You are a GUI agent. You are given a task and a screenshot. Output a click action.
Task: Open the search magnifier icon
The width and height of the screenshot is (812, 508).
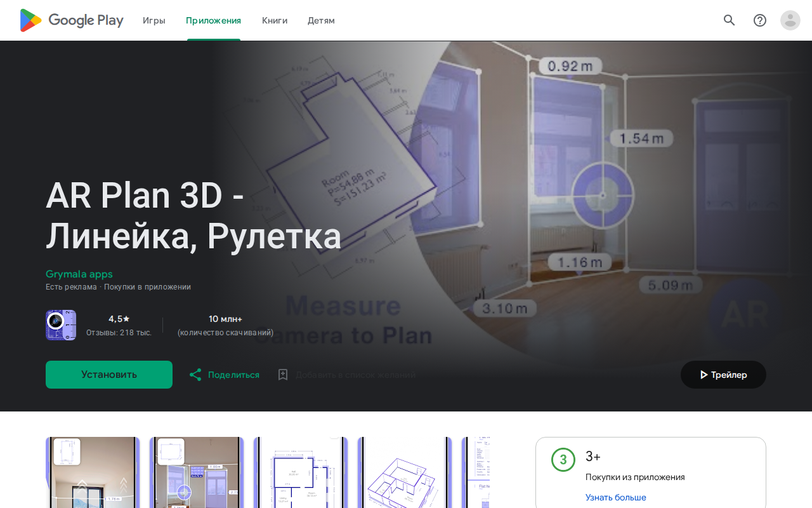pos(730,20)
